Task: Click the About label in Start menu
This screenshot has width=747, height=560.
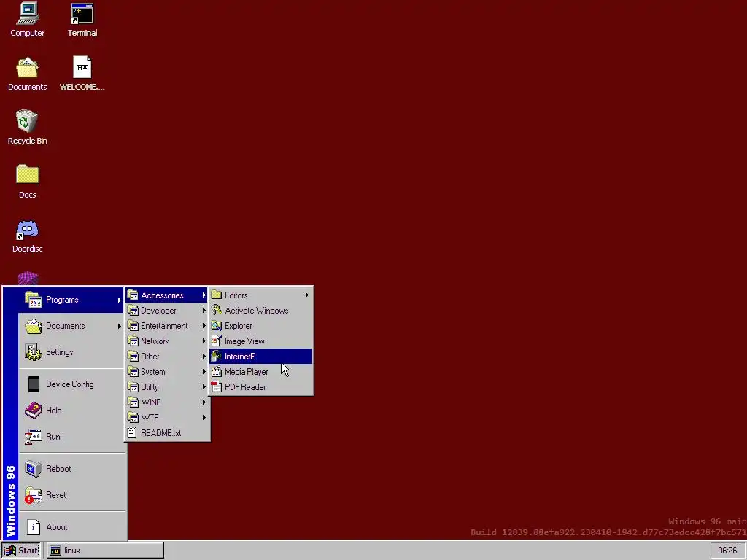Action: click(57, 527)
